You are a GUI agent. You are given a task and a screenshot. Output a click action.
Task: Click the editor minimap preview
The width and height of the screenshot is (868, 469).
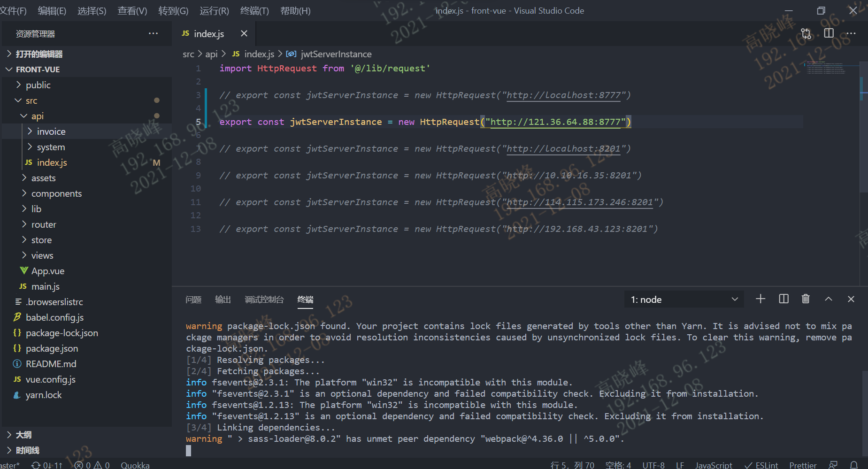[x=831, y=68]
